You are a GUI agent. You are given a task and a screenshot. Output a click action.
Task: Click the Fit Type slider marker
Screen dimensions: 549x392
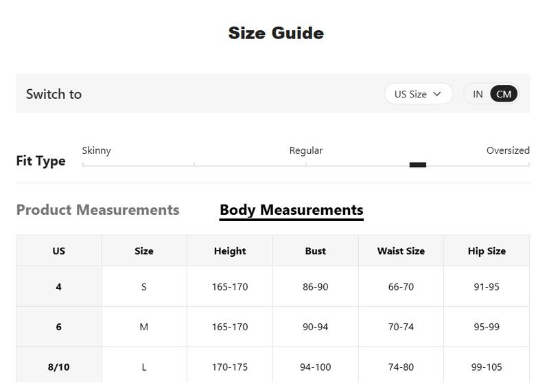[x=417, y=165]
